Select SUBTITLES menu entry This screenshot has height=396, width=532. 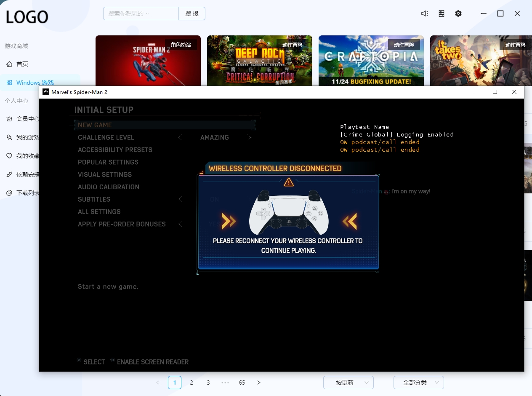pyautogui.click(x=94, y=199)
